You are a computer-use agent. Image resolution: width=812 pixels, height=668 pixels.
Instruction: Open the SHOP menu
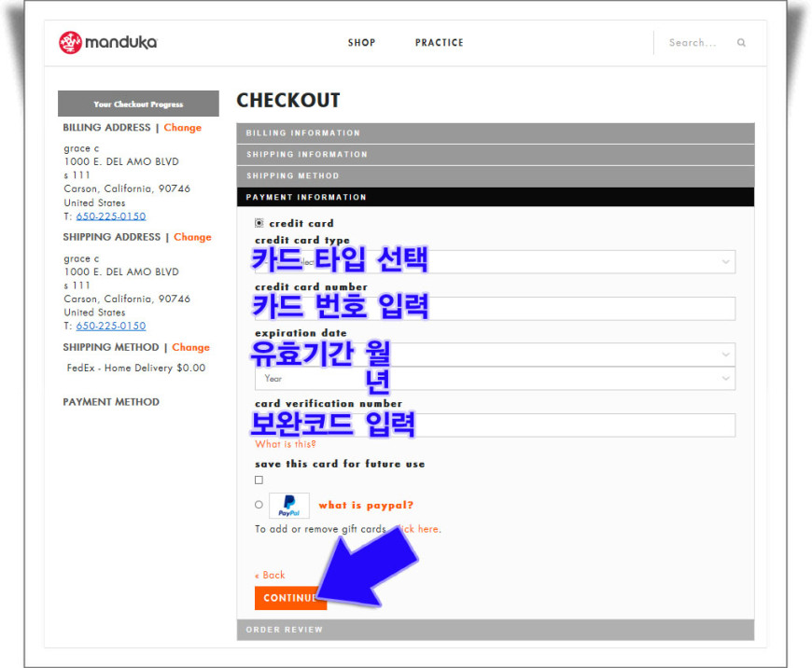coord(361,43)
